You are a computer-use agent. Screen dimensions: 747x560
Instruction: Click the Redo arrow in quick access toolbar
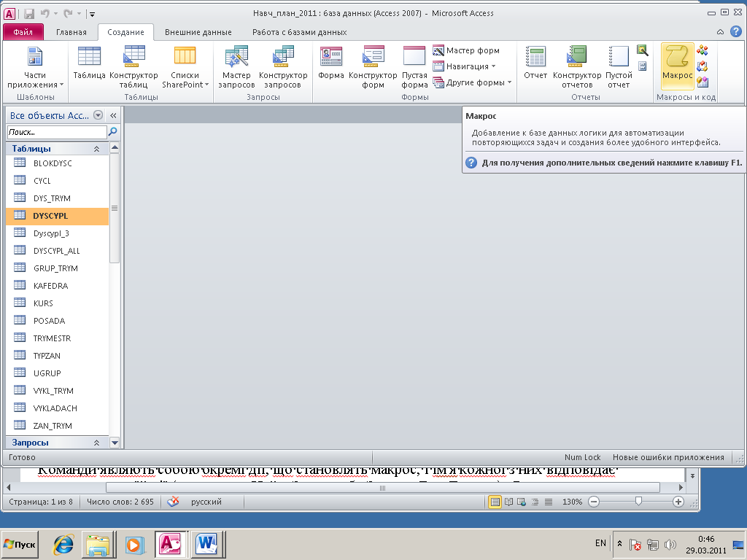pos(68,14)
